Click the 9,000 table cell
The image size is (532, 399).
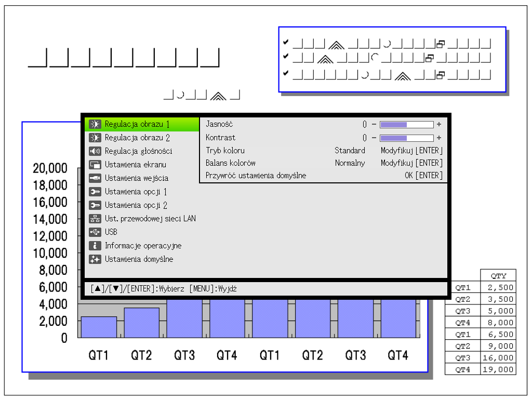tap(498, 346)
